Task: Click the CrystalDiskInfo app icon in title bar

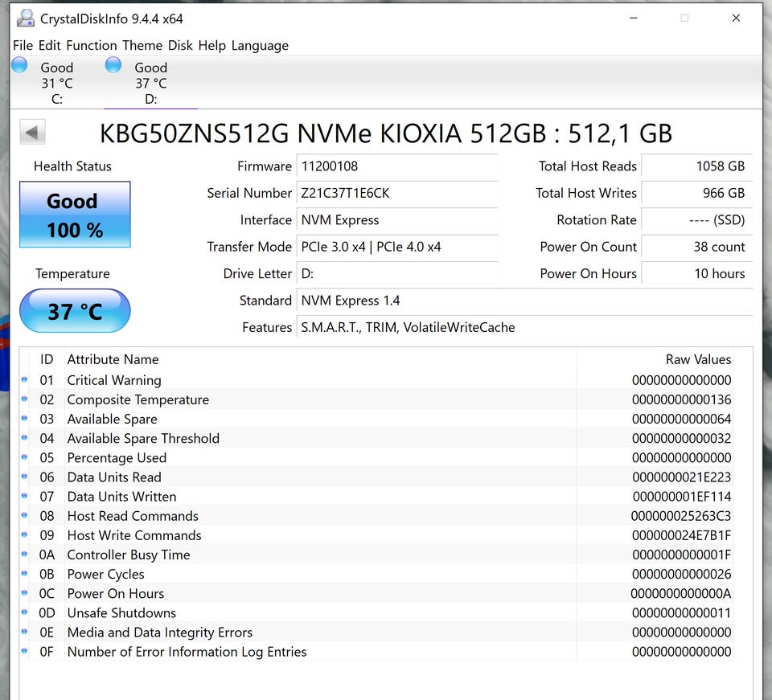Action: pos(26,18)
